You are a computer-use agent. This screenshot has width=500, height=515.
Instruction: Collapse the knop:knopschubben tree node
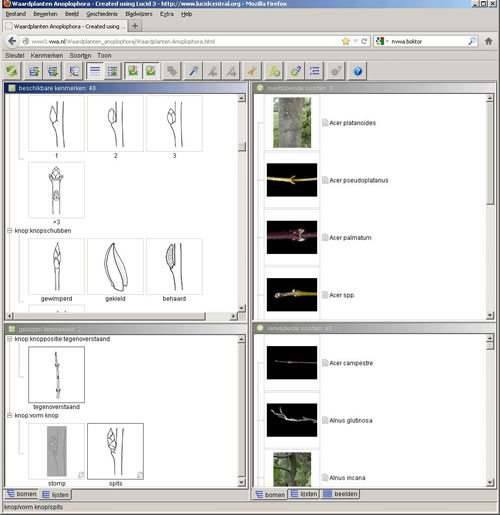coord(9,231)
